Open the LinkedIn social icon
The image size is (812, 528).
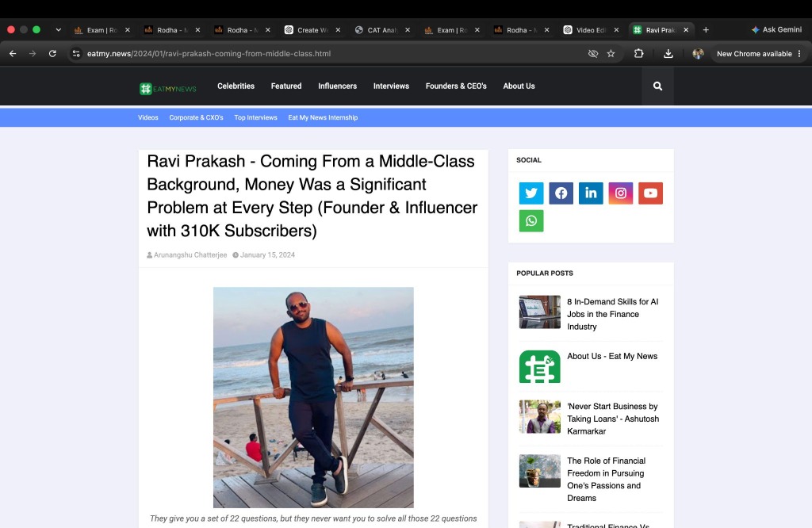pos(591,193)
